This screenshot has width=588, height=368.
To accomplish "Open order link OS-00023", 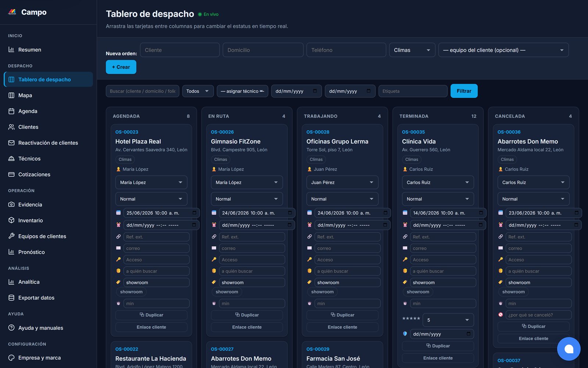I will point(127,132).
